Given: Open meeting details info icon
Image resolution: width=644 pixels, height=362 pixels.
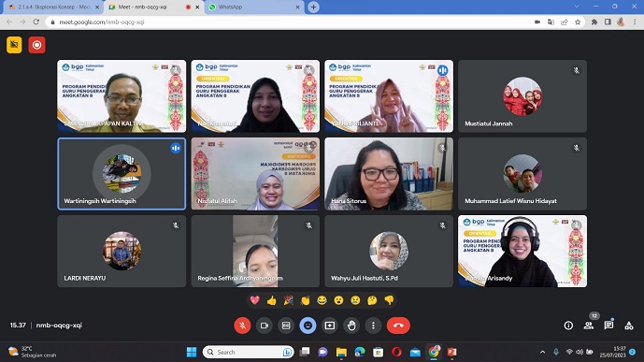Looking at the screenshot, I should tap(568, 326).
